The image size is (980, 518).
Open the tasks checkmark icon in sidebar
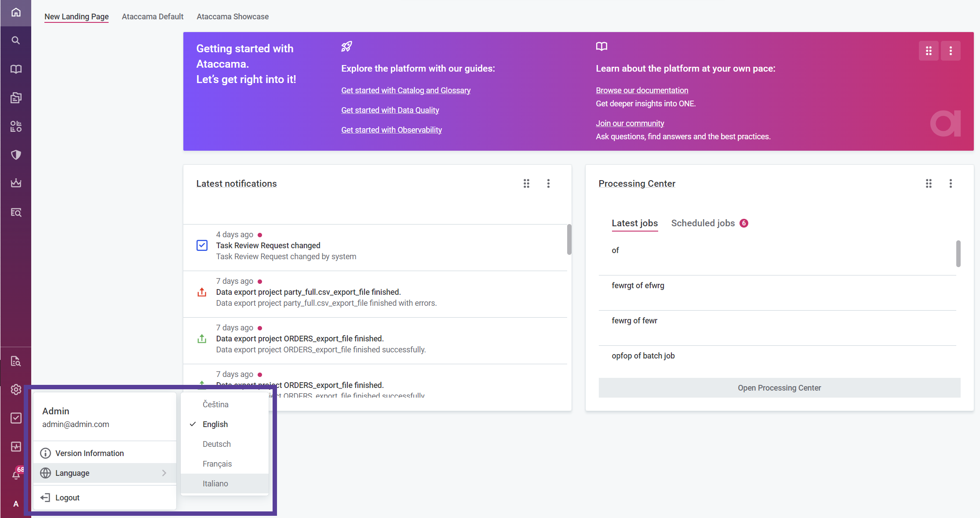coord(16,418)
